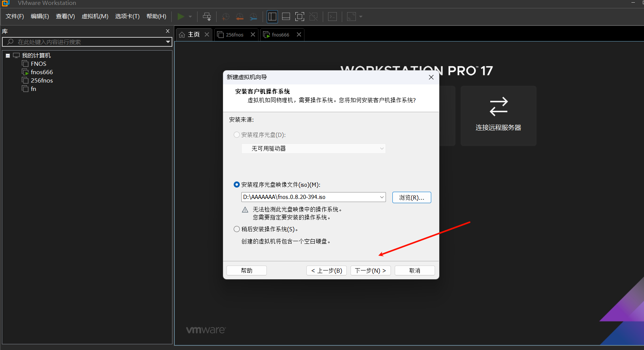Image resolution: width=644 pixels, height=350 pixels.
Task: Open the snapshot manager wrench icon
Action: [253, 16]
